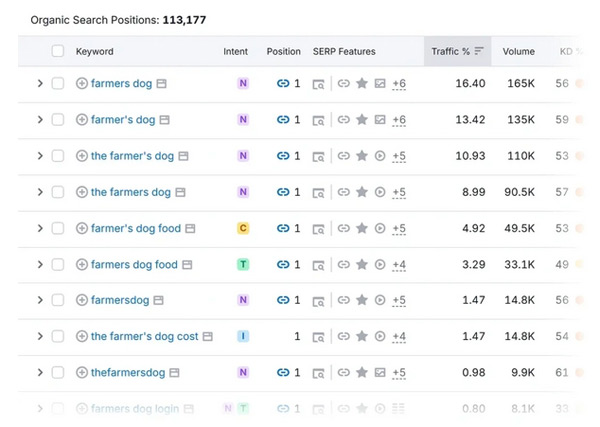Open SERP snapshot icon for farmer's dog row
600x427 pixels.
(318, 120)
